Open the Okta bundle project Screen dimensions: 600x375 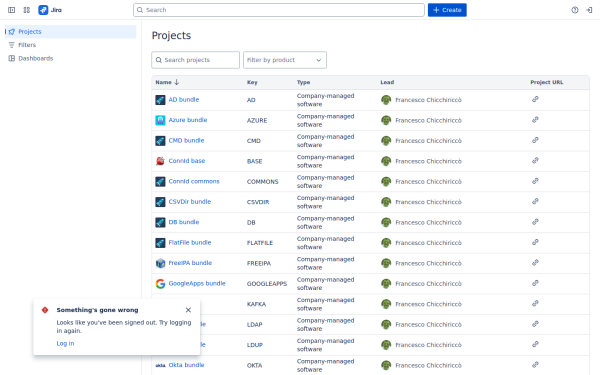tap(186, 365)
